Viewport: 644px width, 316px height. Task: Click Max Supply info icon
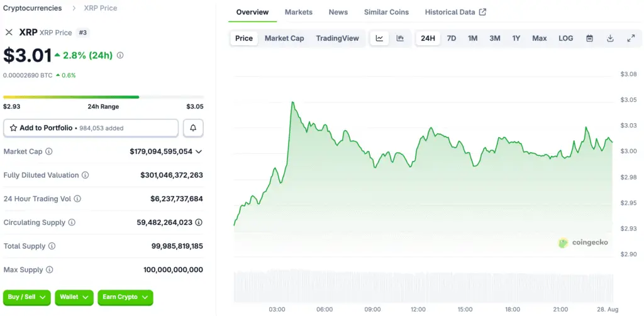click(49, 270)
